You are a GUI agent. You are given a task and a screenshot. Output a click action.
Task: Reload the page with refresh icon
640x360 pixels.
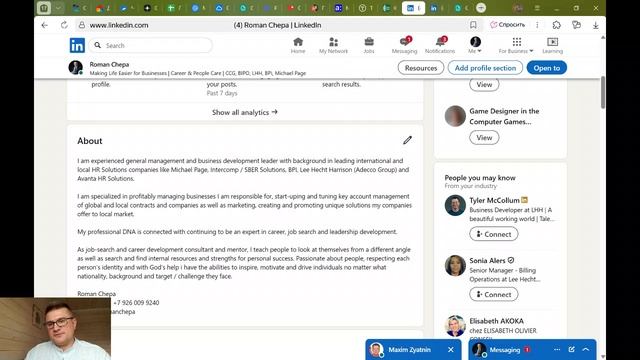(x=64, y=25)
